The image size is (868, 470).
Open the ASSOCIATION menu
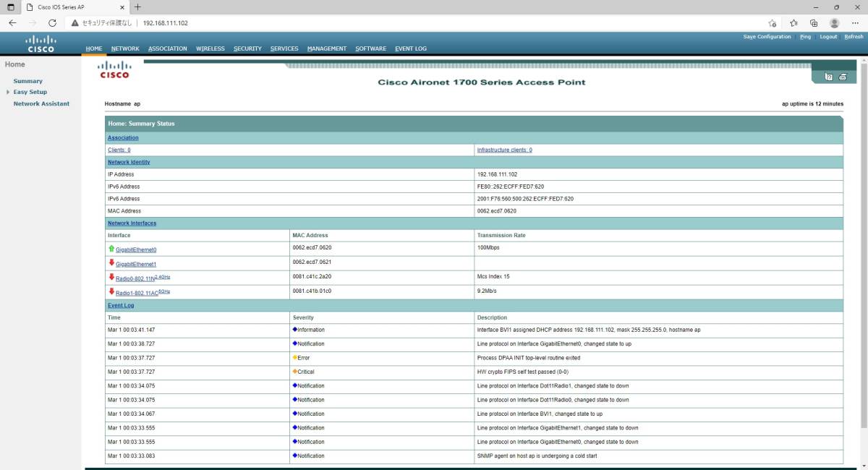[168, 48]
